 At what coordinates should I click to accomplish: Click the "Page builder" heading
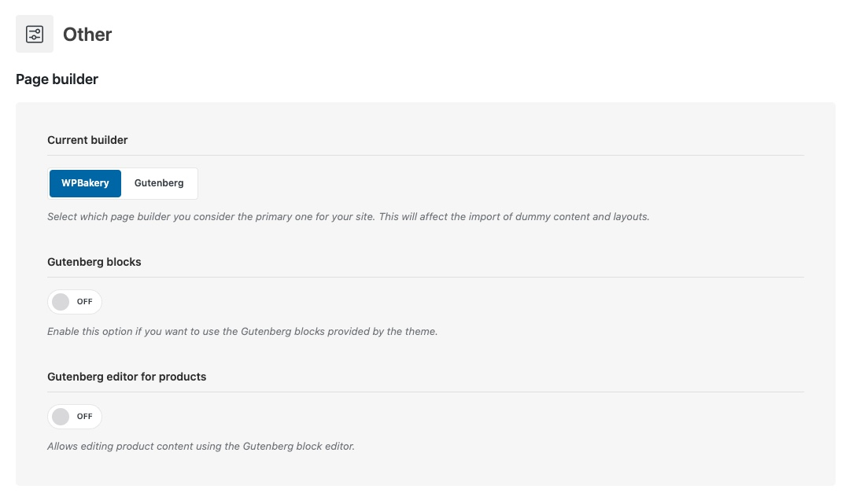[x=57, y=79]
